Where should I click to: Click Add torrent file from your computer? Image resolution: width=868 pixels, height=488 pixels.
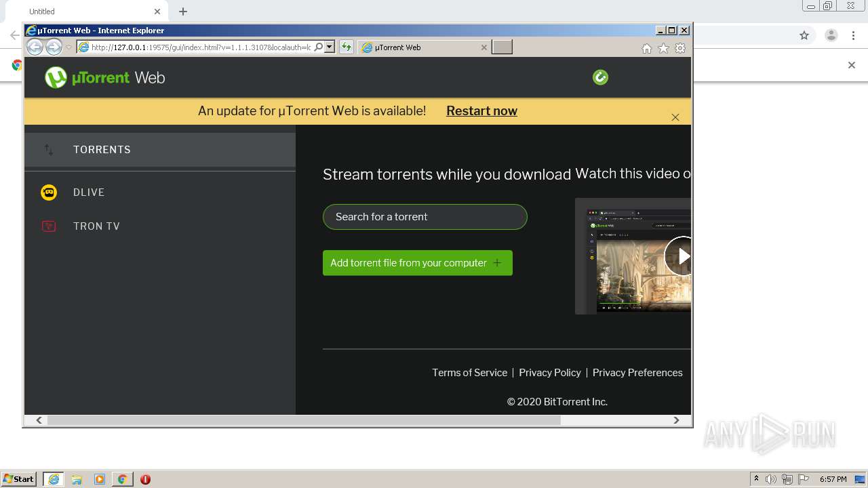tap(418, 263)
